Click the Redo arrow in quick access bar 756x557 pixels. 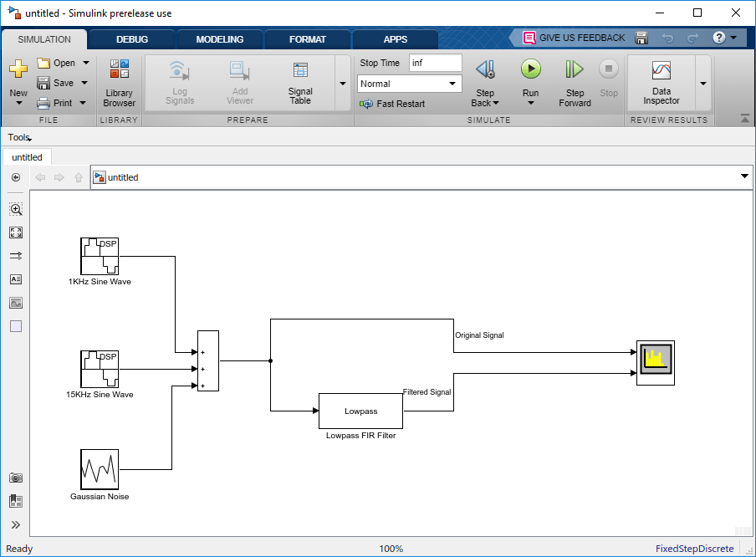tap(692, 38)
